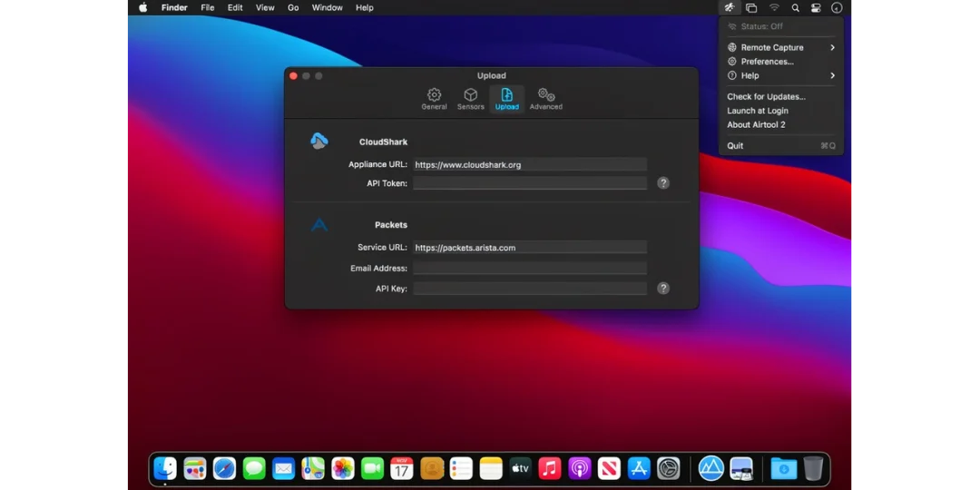Expand the Help submenu in Airtool menu
Image resolution: width=980 pixels, height=490 pixels.
pos(781,75)
